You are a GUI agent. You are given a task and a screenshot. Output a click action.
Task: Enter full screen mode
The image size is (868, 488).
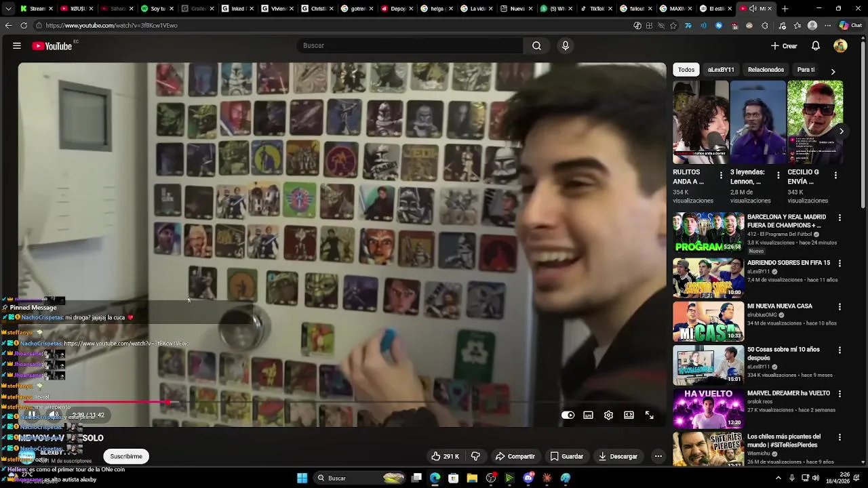coord(649,415)
